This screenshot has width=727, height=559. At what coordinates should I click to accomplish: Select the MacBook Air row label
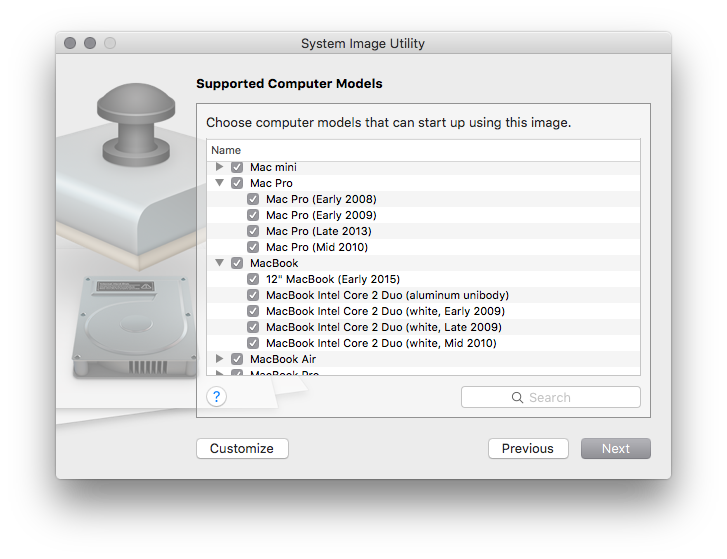click(x=283, y=359)
